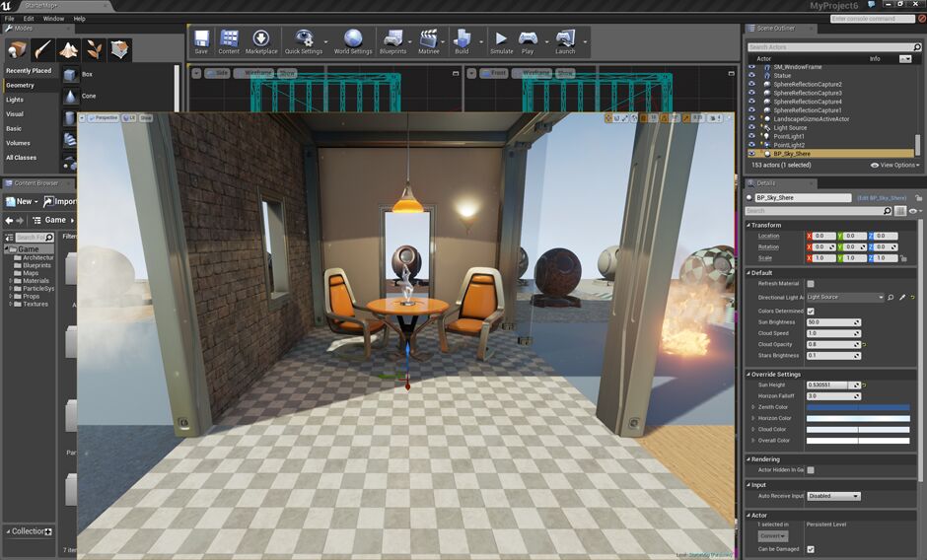This screenshot has height=560, width=927.
Task: Hide BP_Sky_Shere using its eye icon
Action: point(752,153)
